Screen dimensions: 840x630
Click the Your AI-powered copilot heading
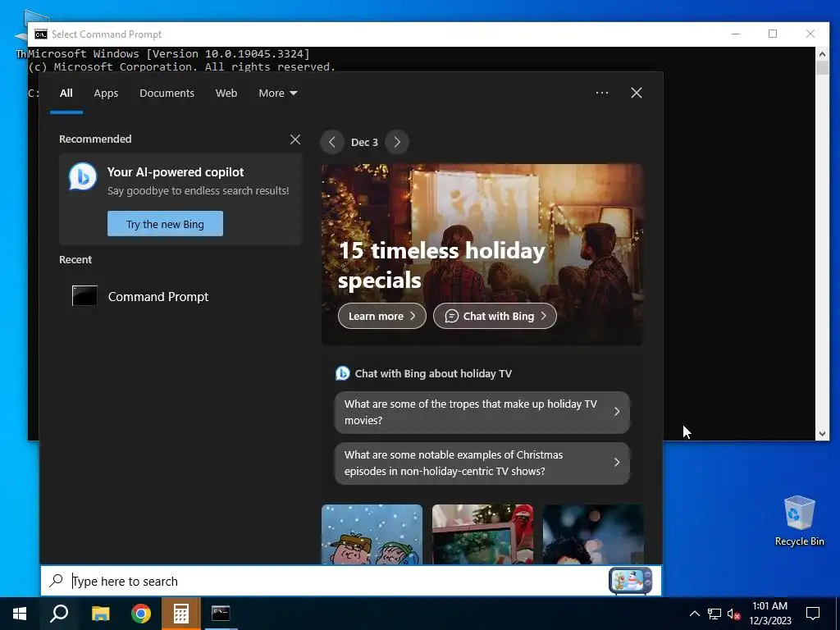pos(176,172)
